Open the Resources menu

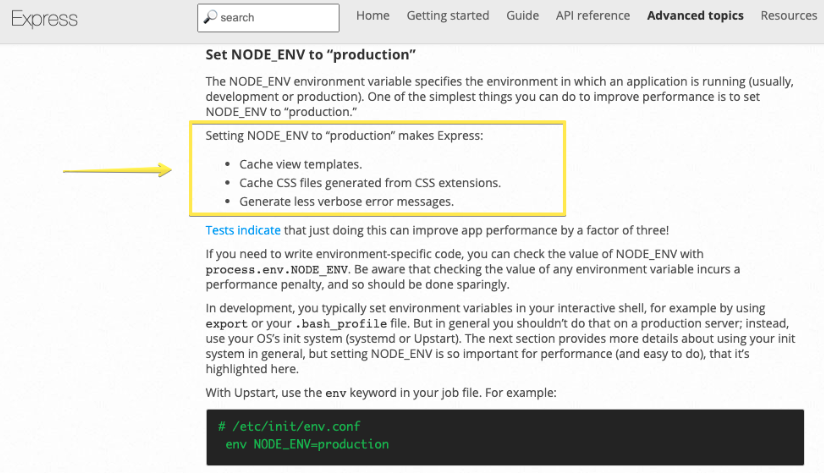789,16
